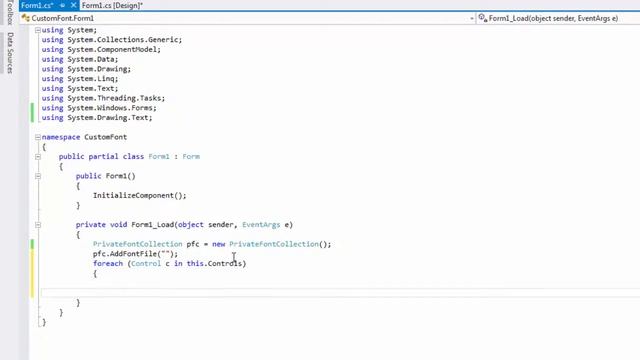Image resolution: width=640 pixels, height=360 pixels.
Task: Click 'EventArgs' in the method signature
Action: coord(261,225)
